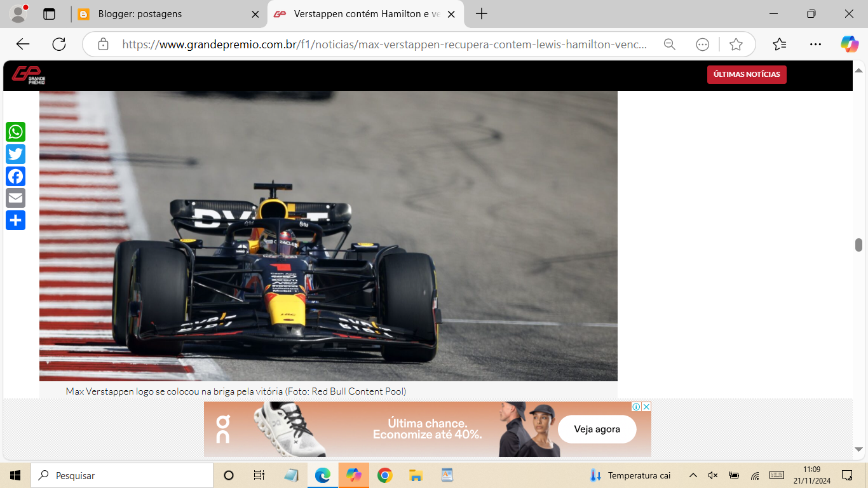Click Veja agora on the ad
868x488 pixels.
pyautogui.click(x=597, y=430)
